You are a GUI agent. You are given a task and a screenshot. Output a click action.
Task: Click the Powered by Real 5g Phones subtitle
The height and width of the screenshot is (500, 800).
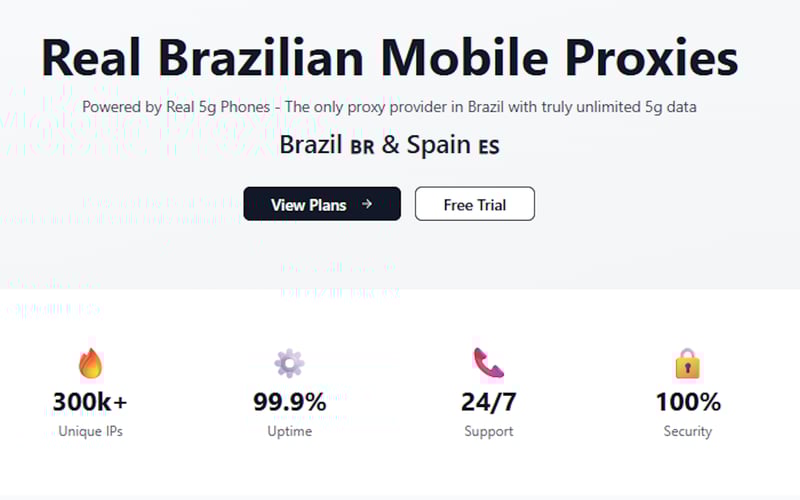(389, 107)
